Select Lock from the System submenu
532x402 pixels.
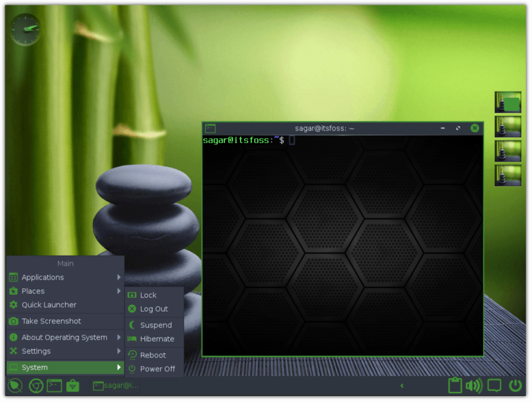point(148,295)
